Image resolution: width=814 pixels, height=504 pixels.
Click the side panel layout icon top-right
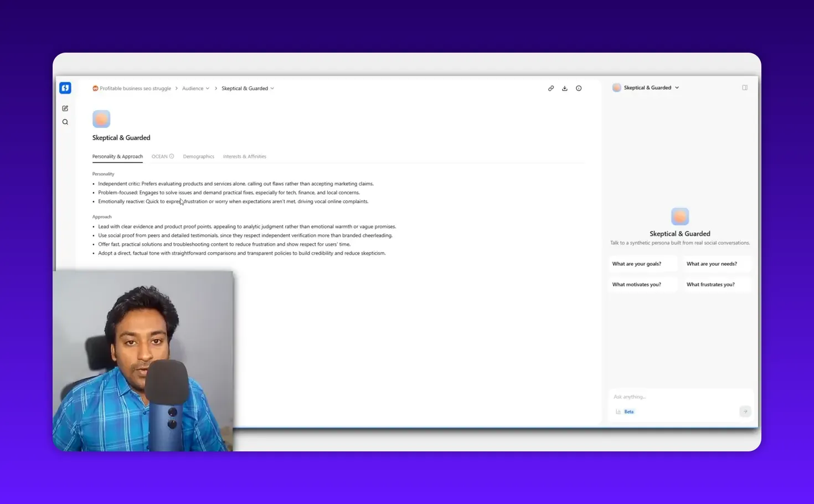click(745, 87)
